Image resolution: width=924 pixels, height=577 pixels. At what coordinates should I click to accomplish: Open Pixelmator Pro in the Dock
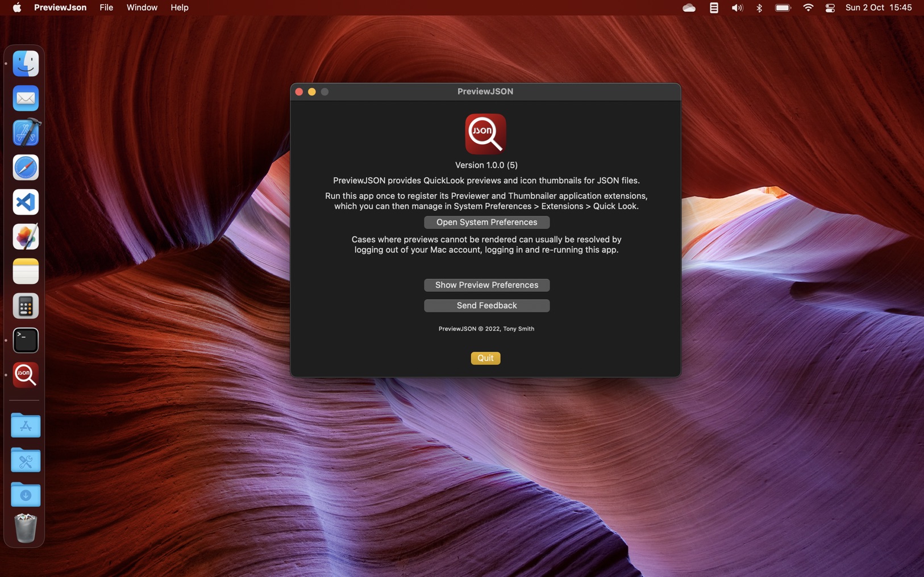tap(26, 237)
